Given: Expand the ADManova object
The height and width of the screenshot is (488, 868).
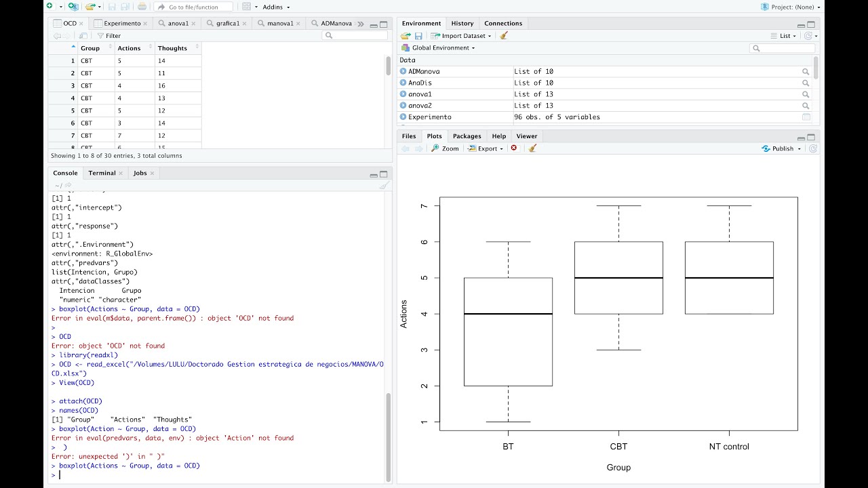Looking at the screenshot, I should tap(403, 71).
